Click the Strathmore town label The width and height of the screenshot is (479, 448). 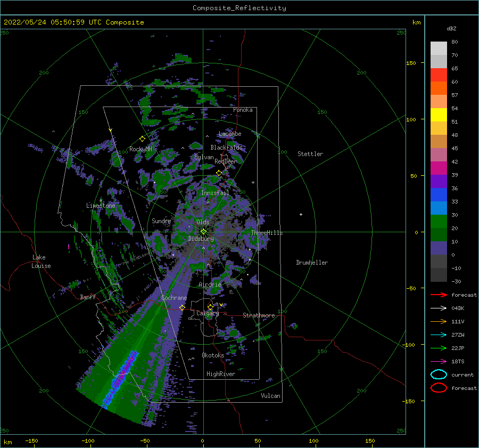pos(259,315)
